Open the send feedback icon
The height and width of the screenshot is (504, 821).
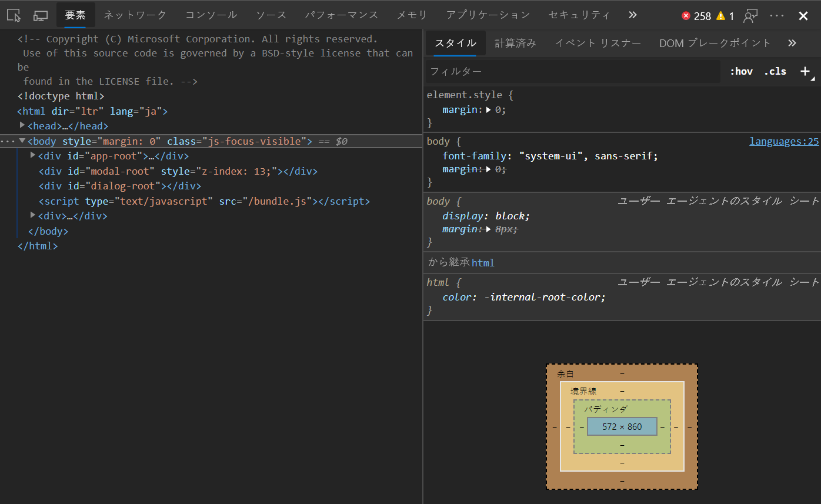[750, 16]
